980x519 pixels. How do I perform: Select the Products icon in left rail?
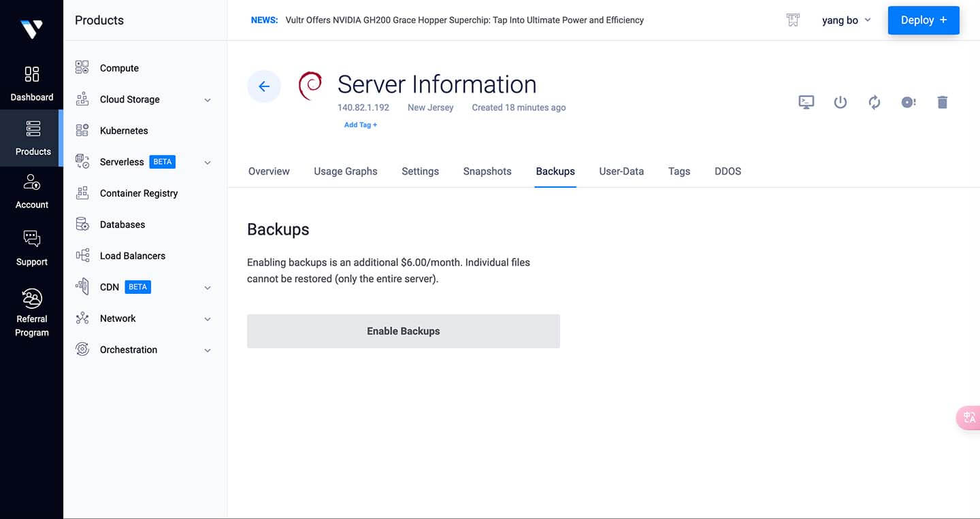(33, 129)
